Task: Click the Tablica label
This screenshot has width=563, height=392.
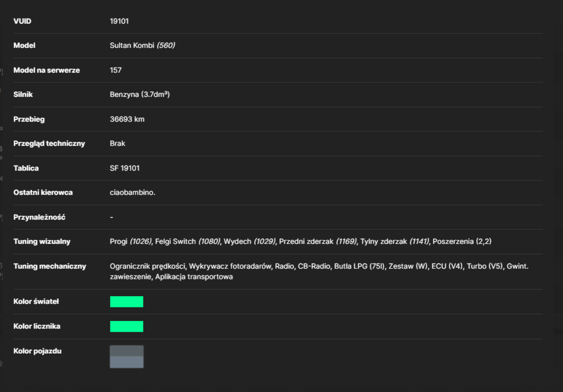Action: [x=26, y=168]
